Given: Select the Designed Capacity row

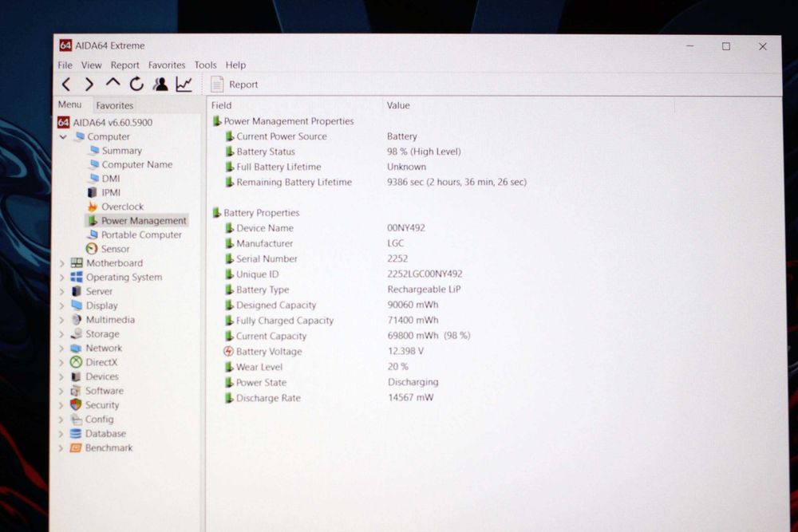Looking at the screenshot, I should [331, 305].
